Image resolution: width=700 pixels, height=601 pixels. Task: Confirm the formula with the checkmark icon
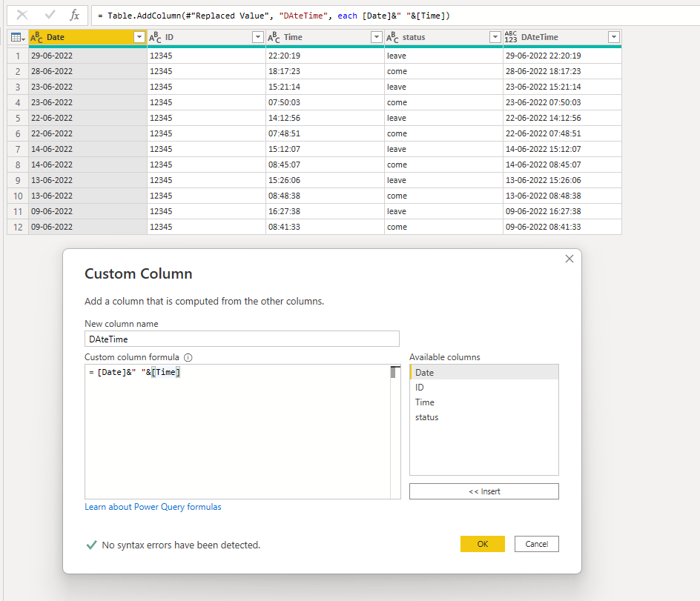[50, 15]
